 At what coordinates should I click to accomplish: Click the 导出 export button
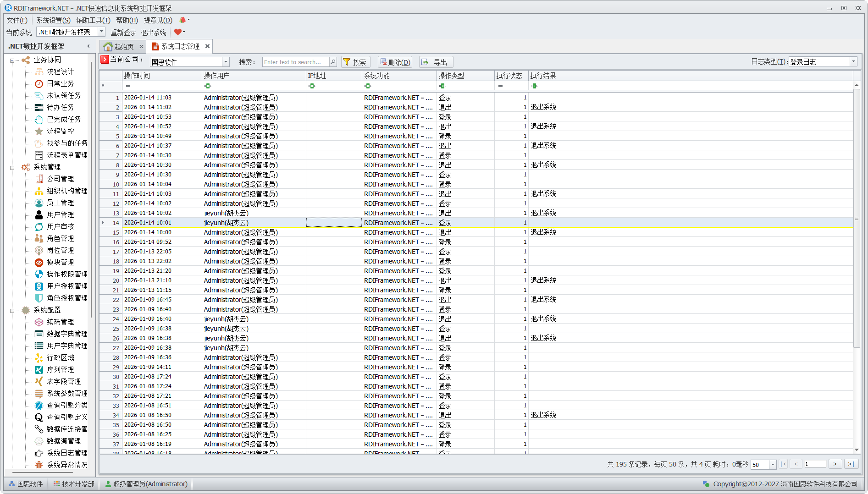pyautogui.click(x=436, y=62)
